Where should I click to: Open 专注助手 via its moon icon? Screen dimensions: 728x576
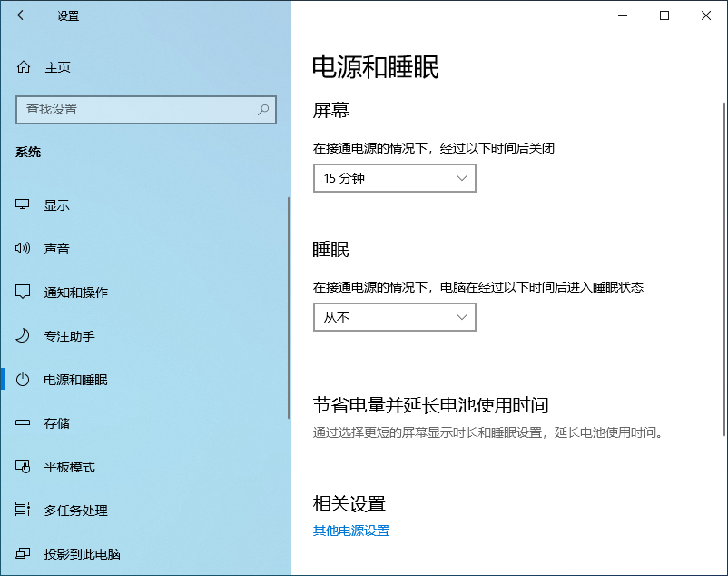pyautogui.click(x=24, y=336)
